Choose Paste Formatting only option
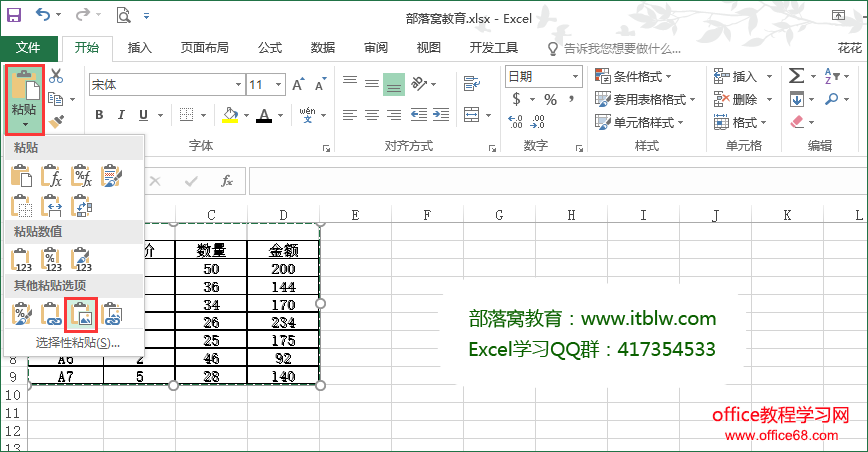Viewport: 868px width, 452px height. tap(22, 314)
